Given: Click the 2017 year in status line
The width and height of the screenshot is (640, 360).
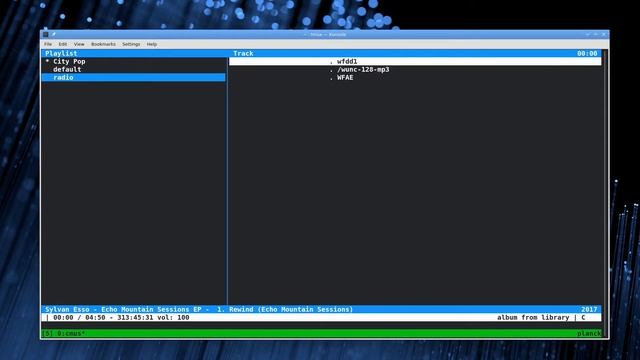Looking at the screenshot, I should tap(589, 309).
